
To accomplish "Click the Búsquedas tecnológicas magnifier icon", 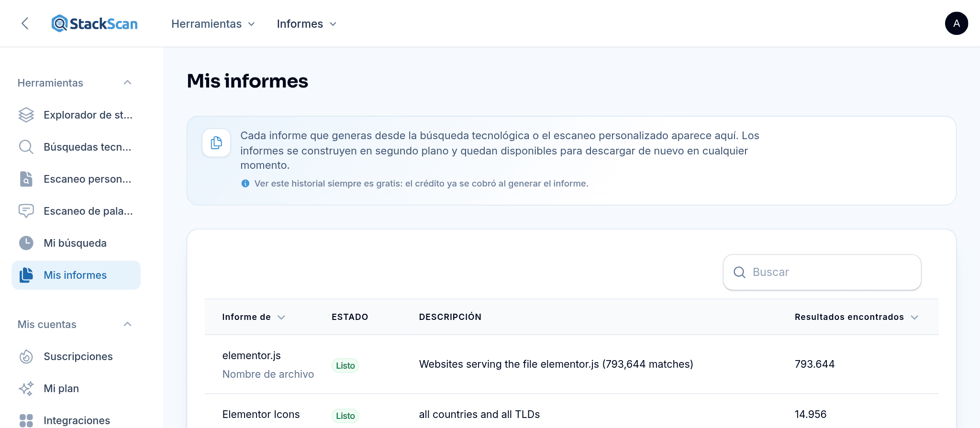I will 26,147.
